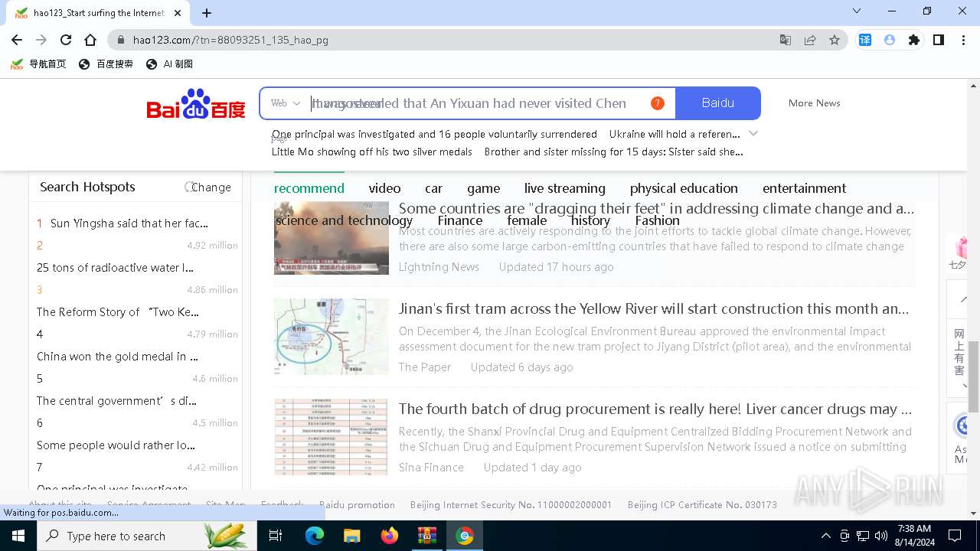Switch to the video tab
The height and width of the screenshot is (551, 980).
pyautogui.click(x=384, y=188)
